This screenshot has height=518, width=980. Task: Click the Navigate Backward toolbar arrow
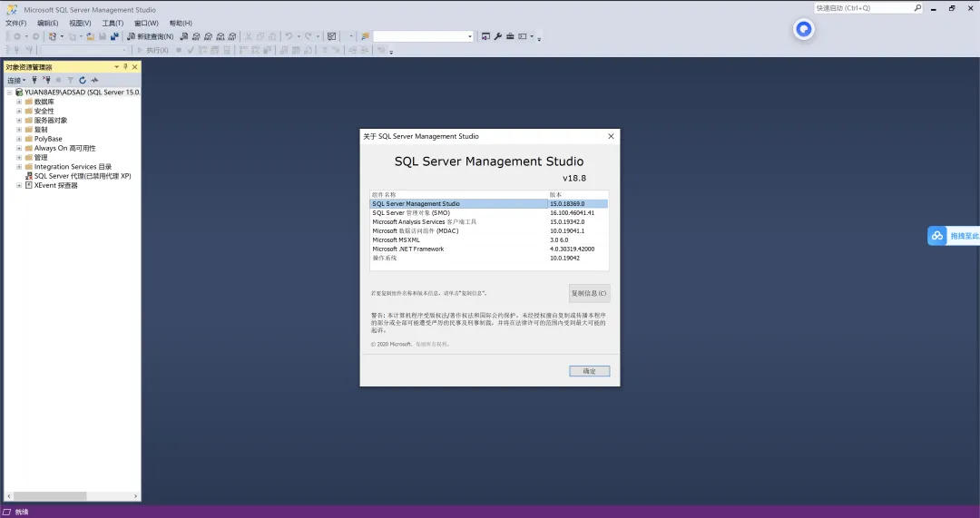coord(17,36)
